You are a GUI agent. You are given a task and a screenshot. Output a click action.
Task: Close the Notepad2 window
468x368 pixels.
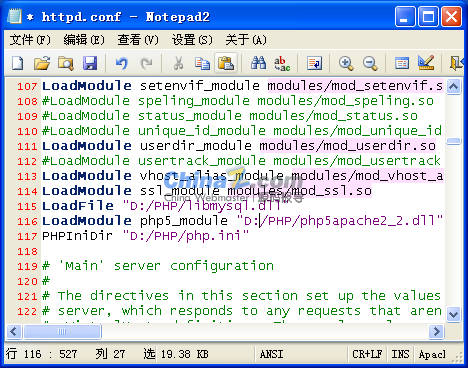(x=452, y=17)
